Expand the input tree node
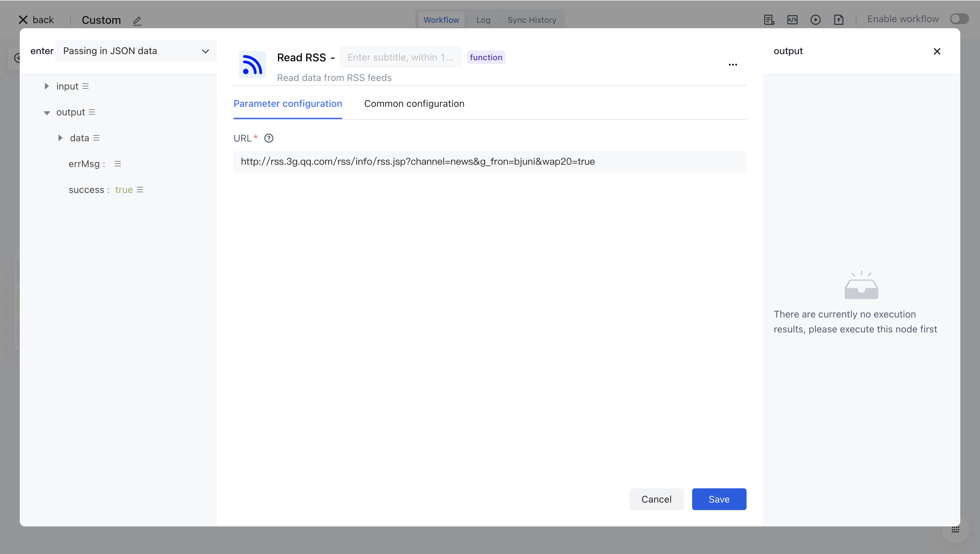Screen dimensions: 980x554 coord(46,86)
